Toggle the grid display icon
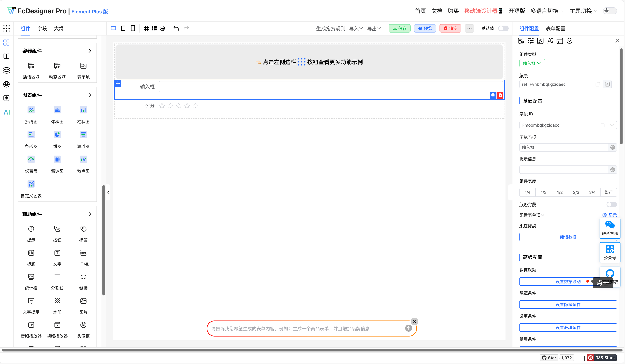 click(x=146, y=28)
